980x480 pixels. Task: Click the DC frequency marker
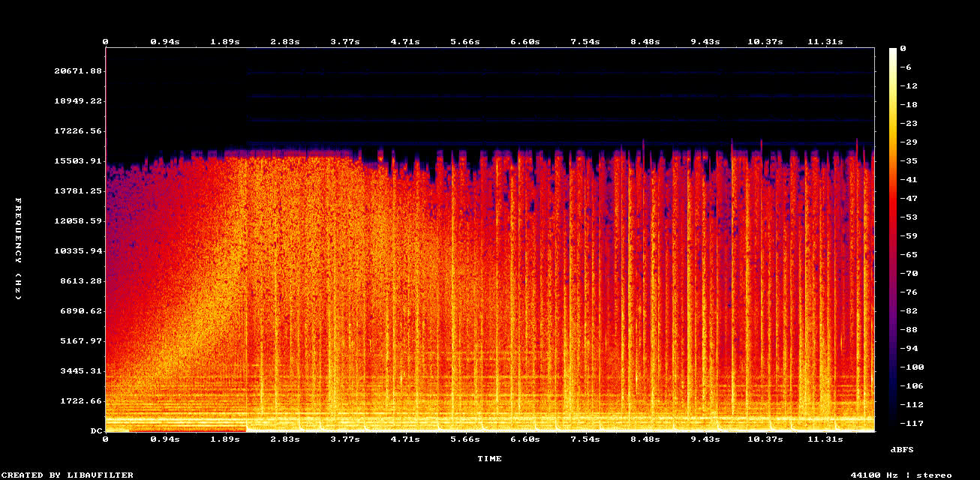(95, 430)
